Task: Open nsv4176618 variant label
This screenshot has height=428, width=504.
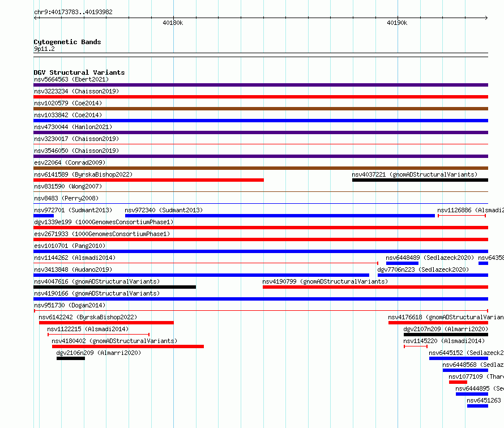Action: tap(446, 317)
